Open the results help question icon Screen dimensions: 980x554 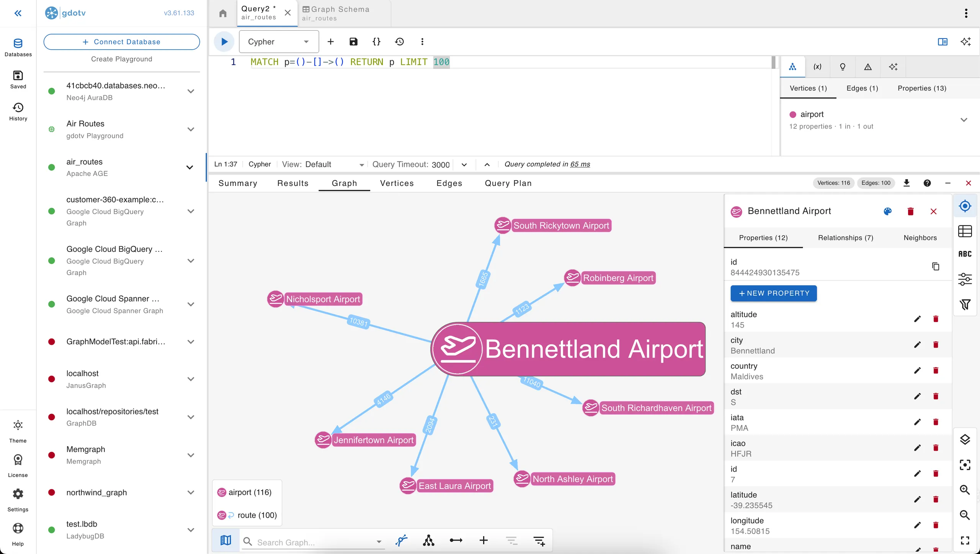pos(927,183)
